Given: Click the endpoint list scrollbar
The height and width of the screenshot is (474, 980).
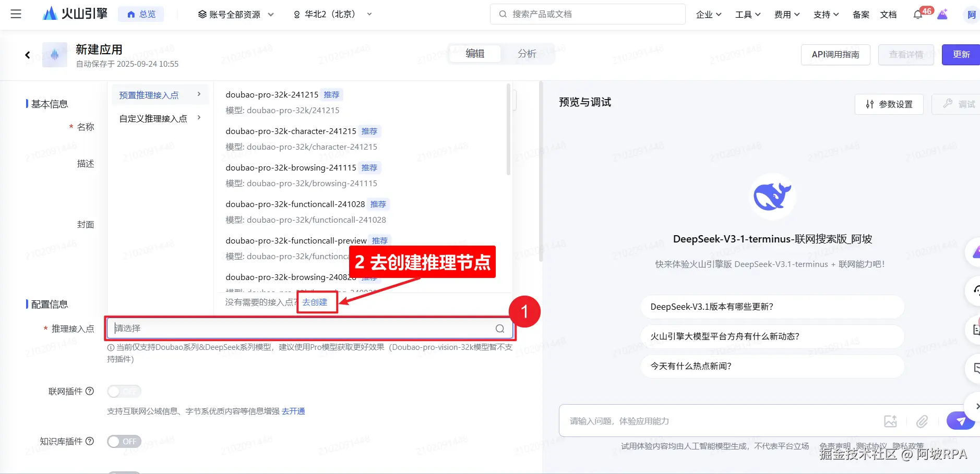Looking at the screenshot, I should (509, 129).
